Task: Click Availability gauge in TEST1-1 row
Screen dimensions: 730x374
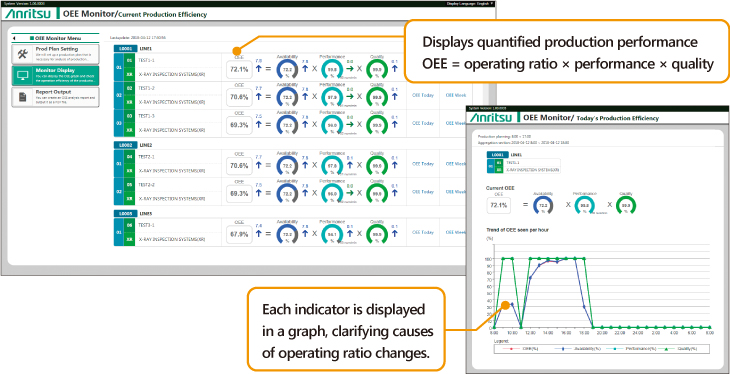Action: [x=287, y=69]
